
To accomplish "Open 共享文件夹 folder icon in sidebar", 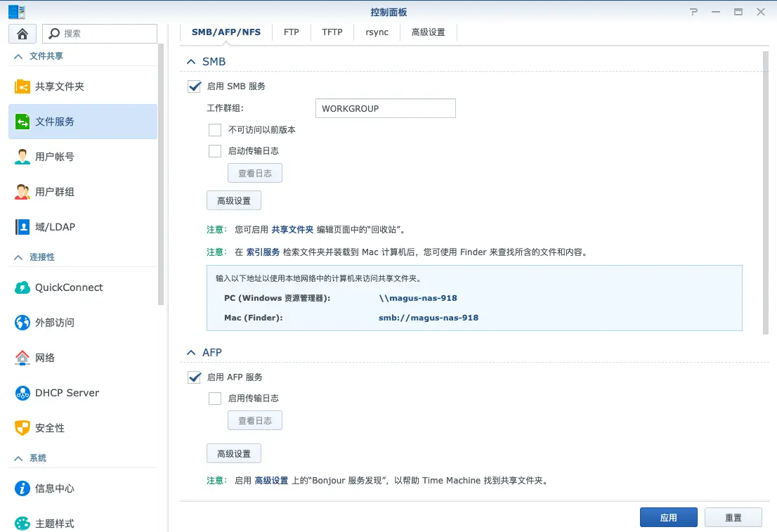I will pyautogui.click(x=22, y=86).
